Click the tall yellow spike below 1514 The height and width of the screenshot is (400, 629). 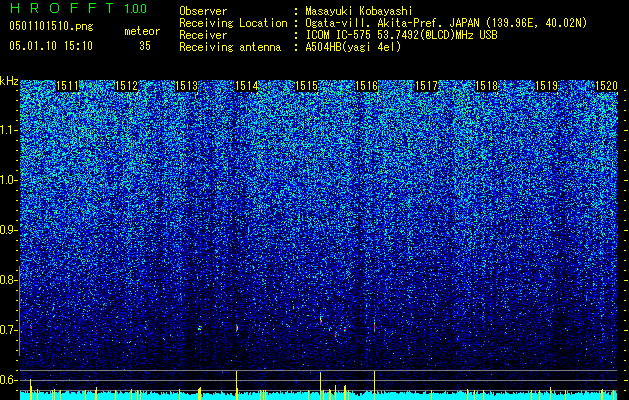(x=236, y=385)
